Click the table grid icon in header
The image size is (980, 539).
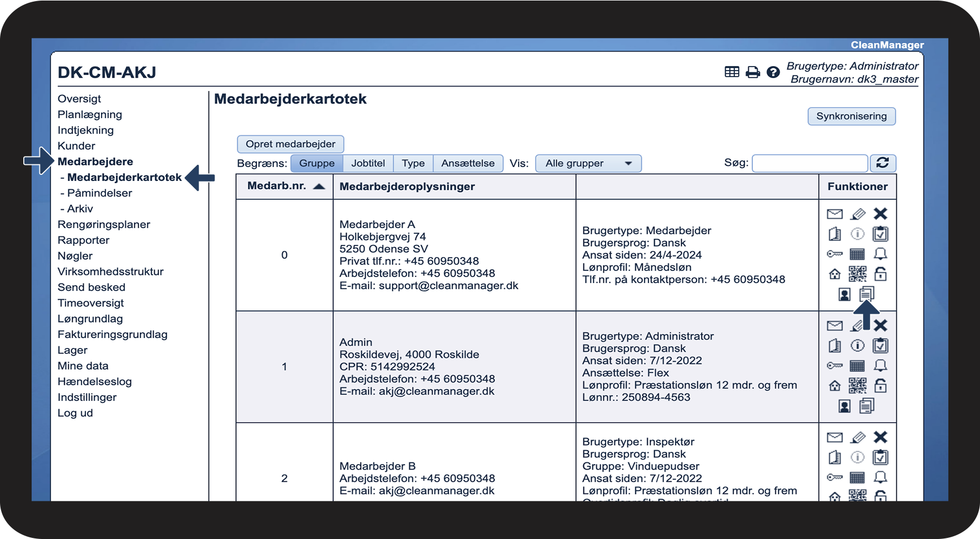732,72
